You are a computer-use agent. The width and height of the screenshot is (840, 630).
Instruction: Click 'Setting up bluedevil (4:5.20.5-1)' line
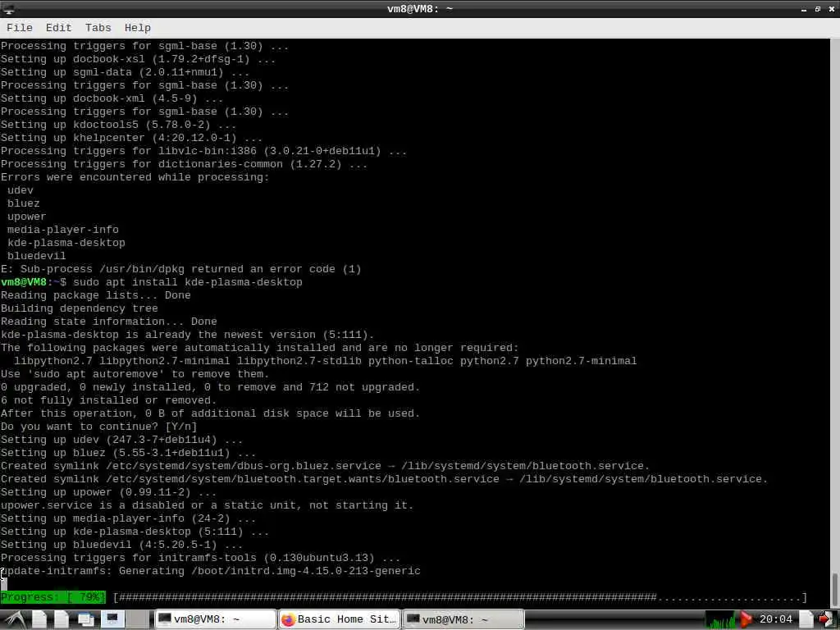coord(121,545)
